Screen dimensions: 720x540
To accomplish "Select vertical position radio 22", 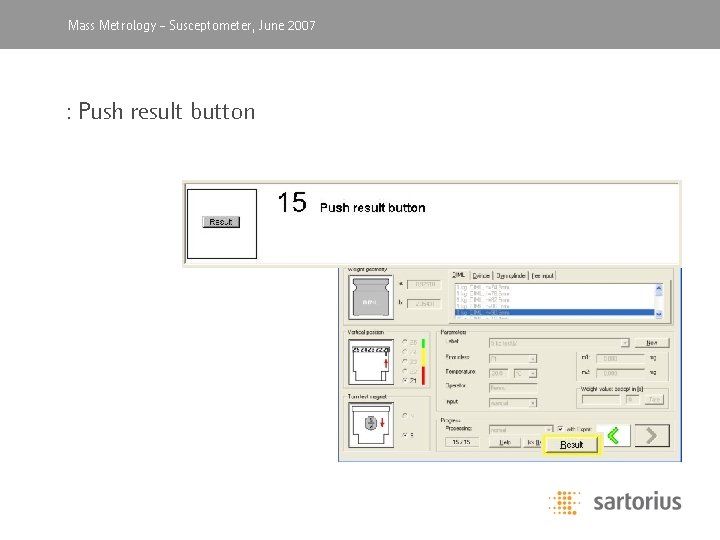I will [405, 371].
